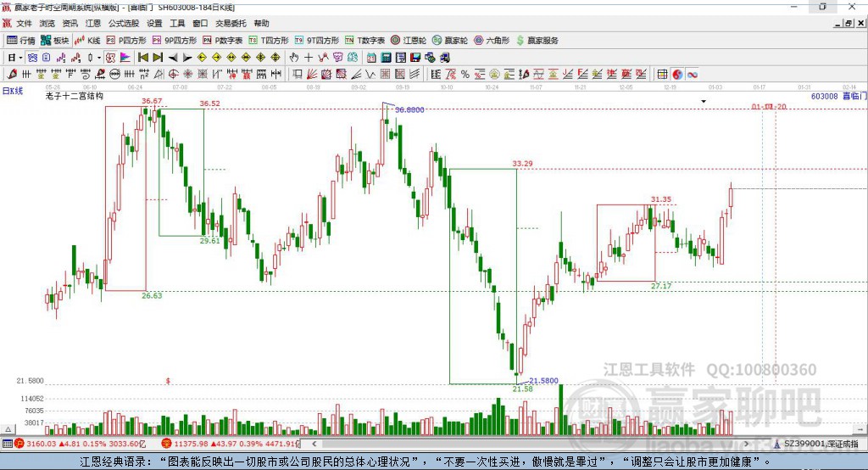The height and width of the screenshot is (470, 868).
Task: Click the 日K线 label
Action: coord(13,91)
